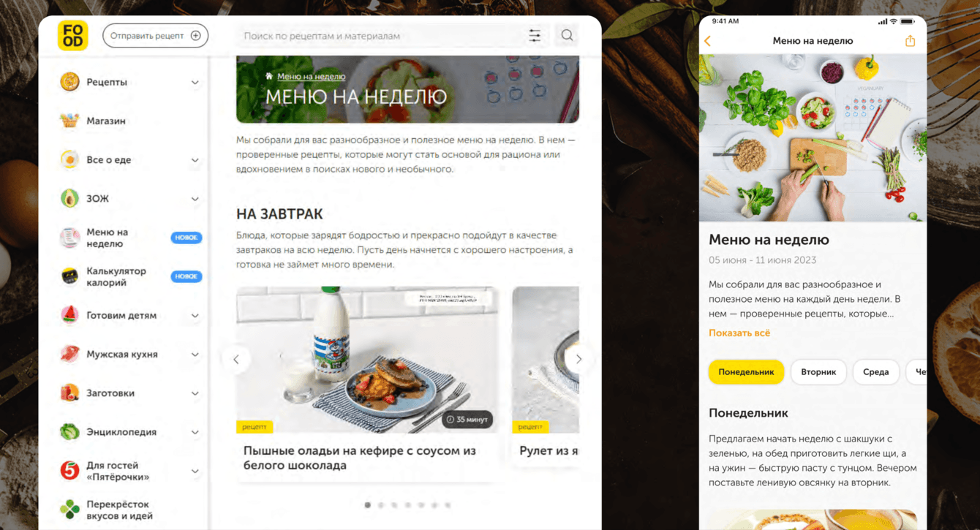
Task: Expand Готовим детям submenu chevron
Action: click(195, 316)
